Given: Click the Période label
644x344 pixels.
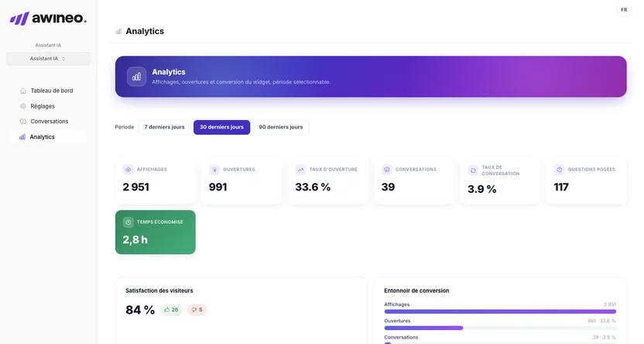Looking at the screenshot, I should pos(125,127).
